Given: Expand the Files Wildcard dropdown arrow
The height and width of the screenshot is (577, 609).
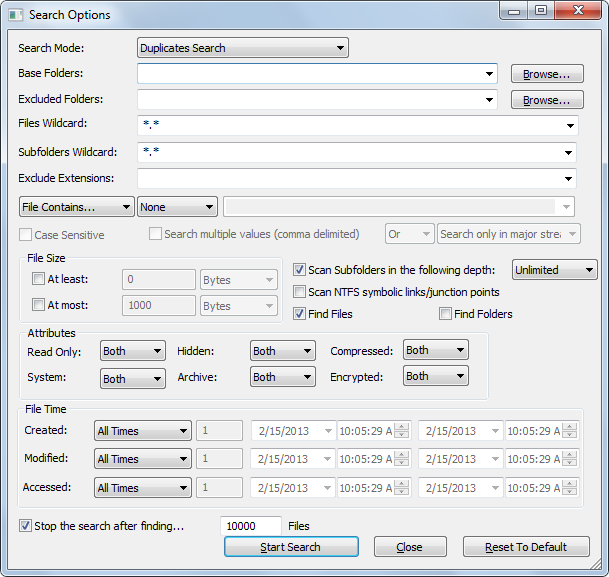Looking at the screenshot, I should coord(570,125).
